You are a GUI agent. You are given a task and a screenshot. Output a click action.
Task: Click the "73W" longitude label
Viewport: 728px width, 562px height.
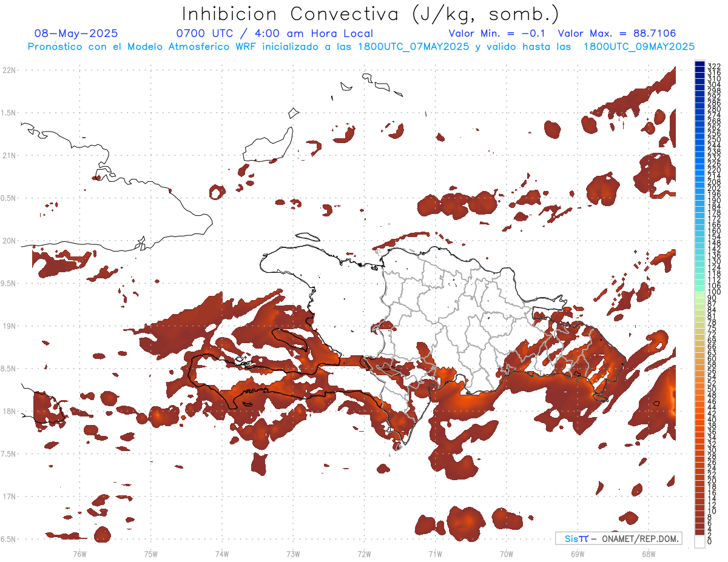pos(293,554)
